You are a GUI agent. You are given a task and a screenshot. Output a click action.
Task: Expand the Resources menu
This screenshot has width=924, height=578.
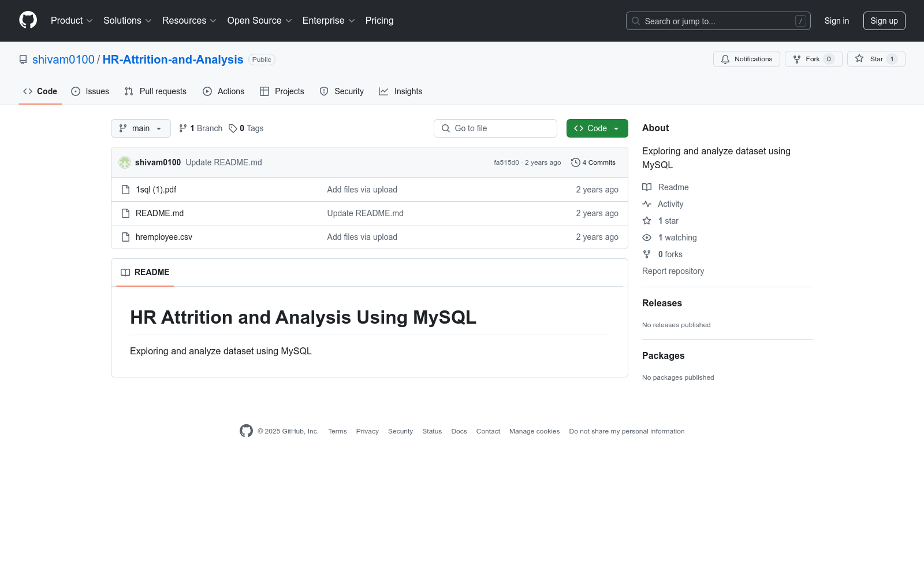pyautogui.click(x=189, y=21)
